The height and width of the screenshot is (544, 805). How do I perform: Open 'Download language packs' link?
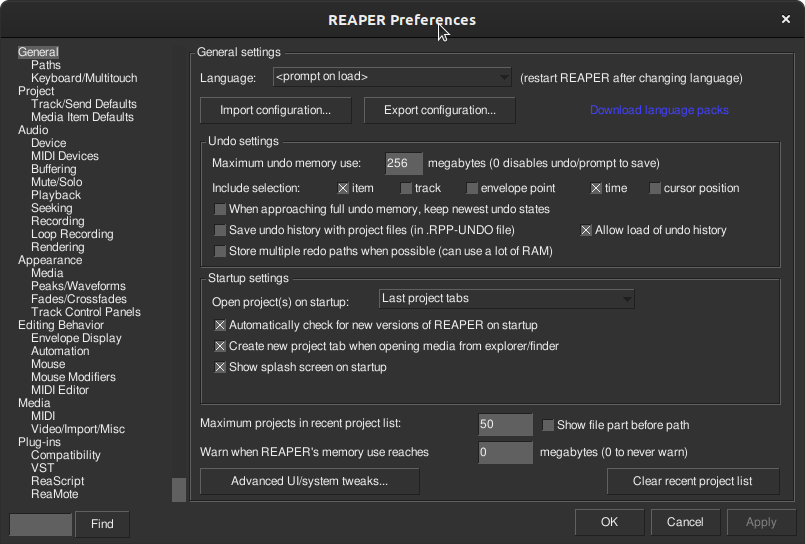tap(659, 110)
